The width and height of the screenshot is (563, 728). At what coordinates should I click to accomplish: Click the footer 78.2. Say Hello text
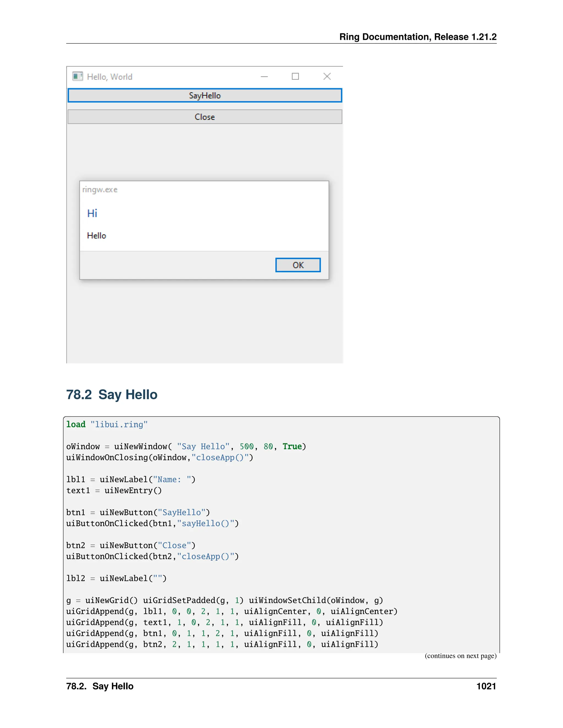pos(100,686)
